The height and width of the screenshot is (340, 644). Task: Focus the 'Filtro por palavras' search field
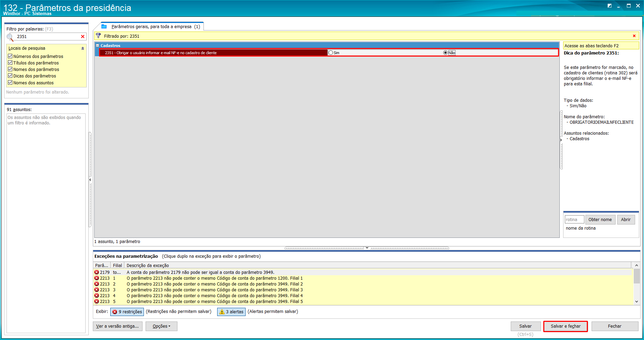[48, 37]
